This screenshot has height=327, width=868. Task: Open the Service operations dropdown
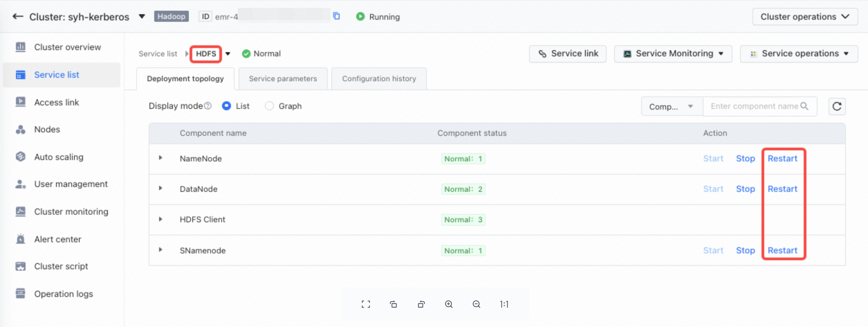pos(799,54)
